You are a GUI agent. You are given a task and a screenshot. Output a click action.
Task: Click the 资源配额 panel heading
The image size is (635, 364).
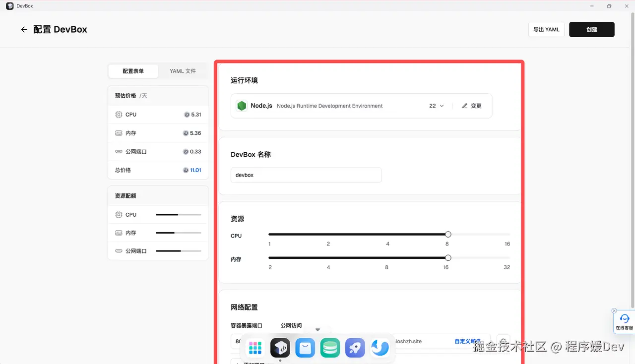click(126, 196)
